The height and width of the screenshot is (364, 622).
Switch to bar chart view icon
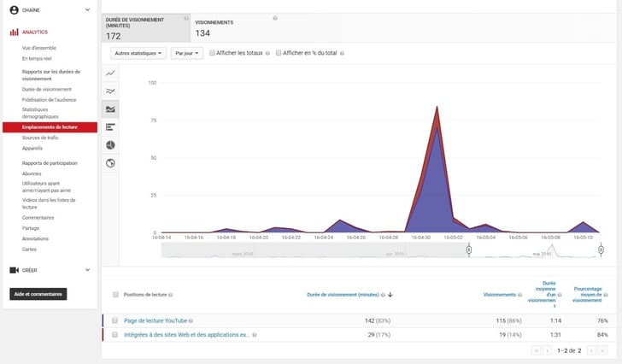pyautogui.click(x=110, y=126)
